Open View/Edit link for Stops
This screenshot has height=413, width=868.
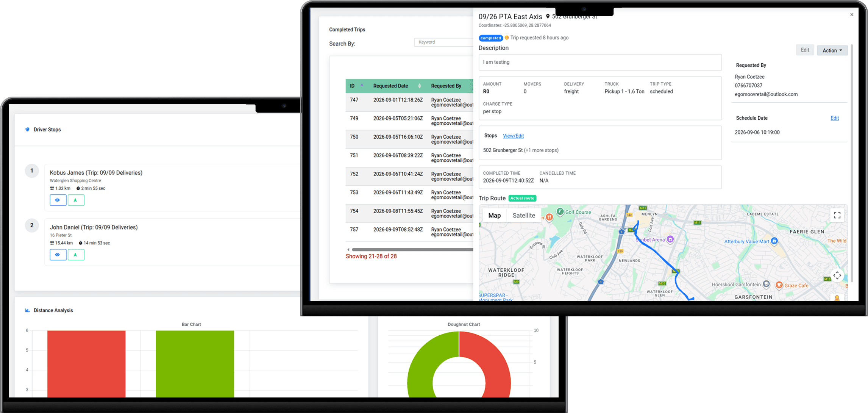pos(513,136)
